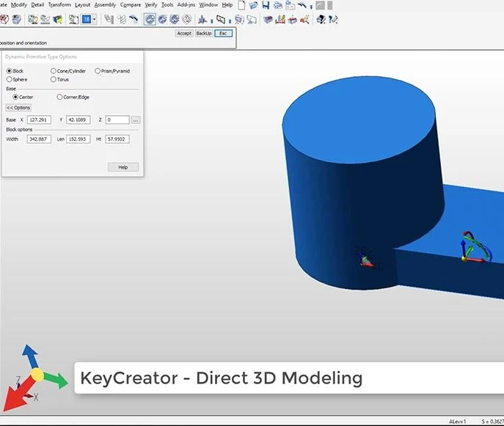Click the highlighted shaded render mode icon
Viewport: 504px width, 426px height.
tap(150, 19)
